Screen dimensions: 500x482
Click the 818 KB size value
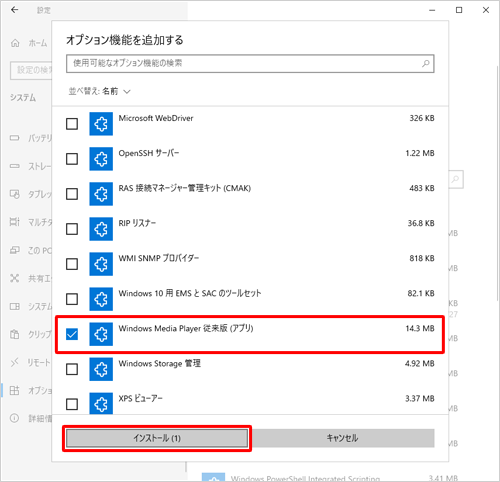(422, 258)
